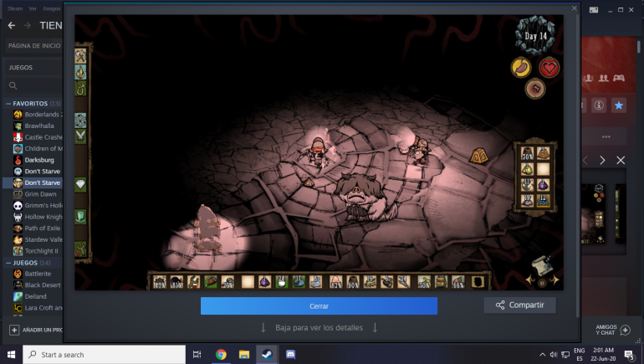Click the AÑADIR UN PRODUCTO plus icon
644x364 pixels.
(14, 330)
